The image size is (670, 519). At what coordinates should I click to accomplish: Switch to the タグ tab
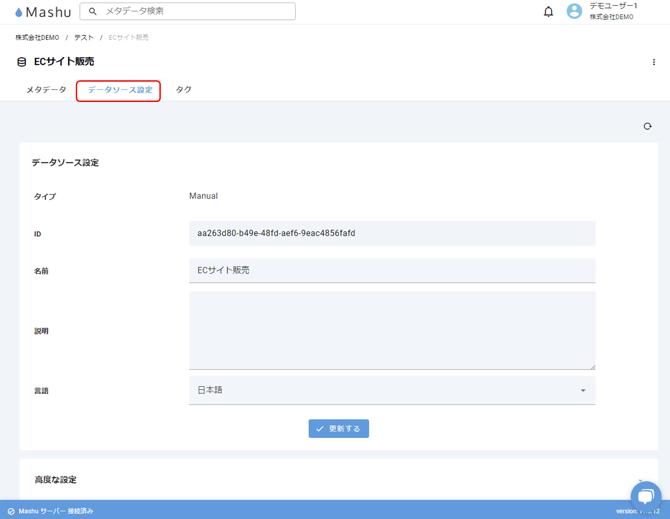[x=184, y=90]
